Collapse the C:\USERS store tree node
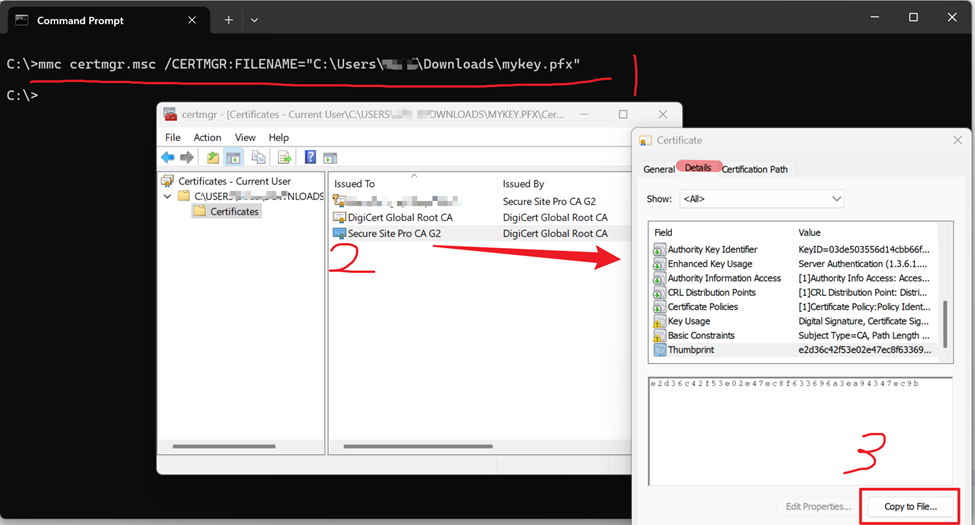This screenshot has width=975, height=525. point(168,196)
